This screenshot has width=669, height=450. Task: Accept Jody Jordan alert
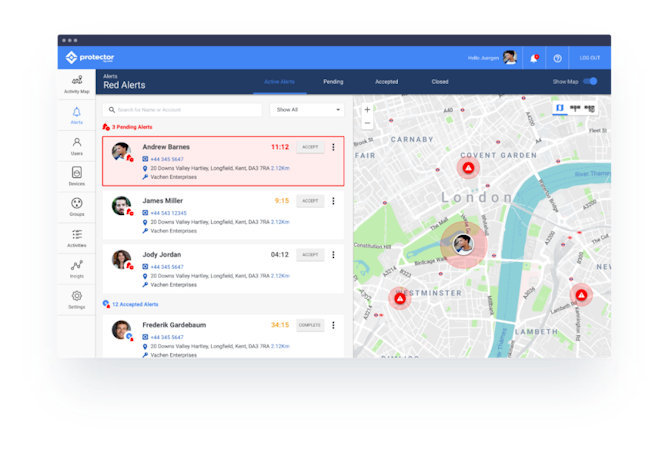coord(310,255)
